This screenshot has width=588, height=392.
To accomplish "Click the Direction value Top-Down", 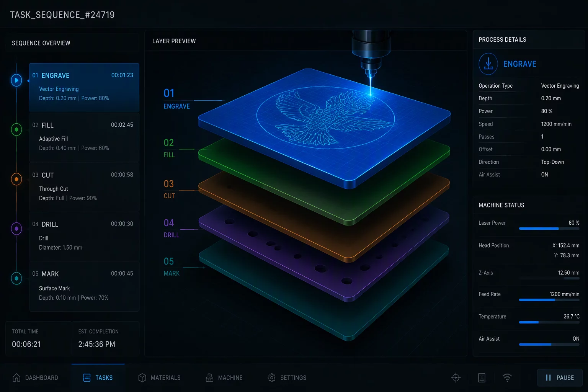I will pyautogui.click(x=552, y=162).
